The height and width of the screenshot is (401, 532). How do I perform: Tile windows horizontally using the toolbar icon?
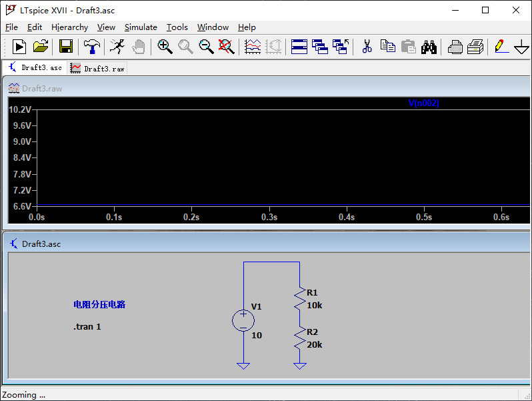(x=299, y=46)
